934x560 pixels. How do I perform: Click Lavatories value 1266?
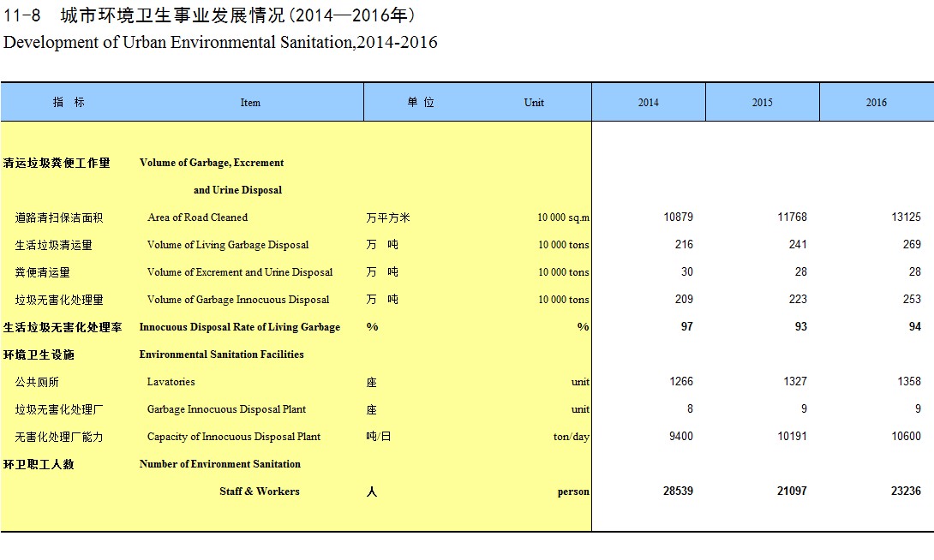681,381
